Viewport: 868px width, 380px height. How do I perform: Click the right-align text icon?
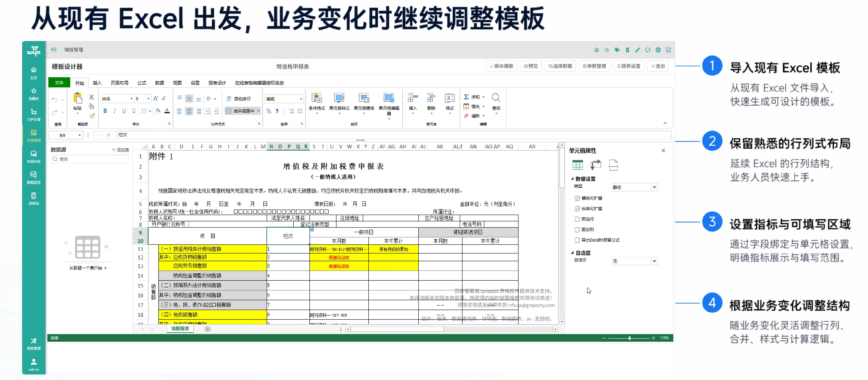(199, 111)
